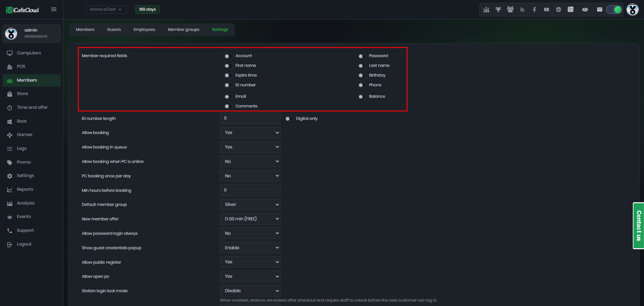Toggle the Phone required field
The image size is (644, 306).
(x=362, y=85)
